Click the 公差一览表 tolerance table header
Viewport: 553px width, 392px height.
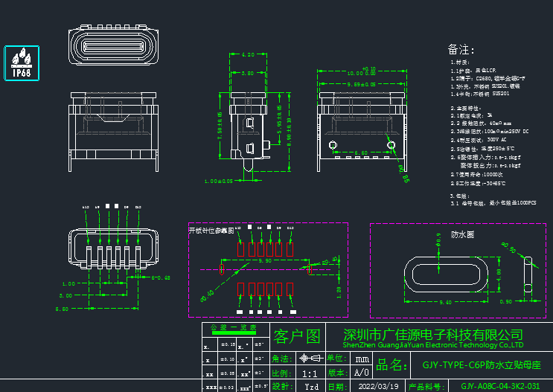234,327
